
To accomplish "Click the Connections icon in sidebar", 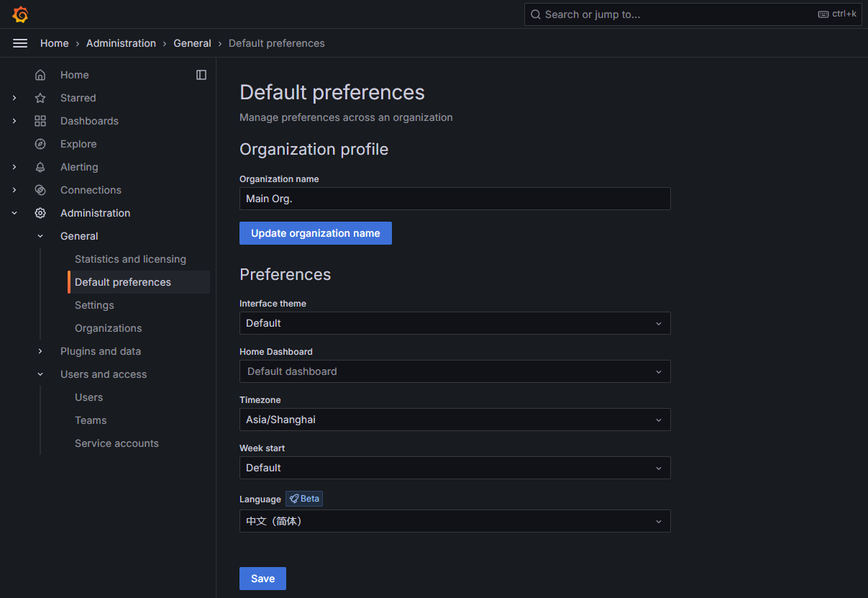I will click(40, 190).
